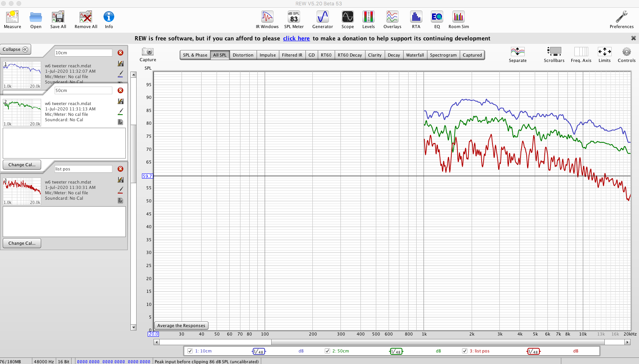Click the Separate traces icon
Image resolution: width=639 pixels, height=364 pixels.
pyautogui.click(x=518, y=52)
